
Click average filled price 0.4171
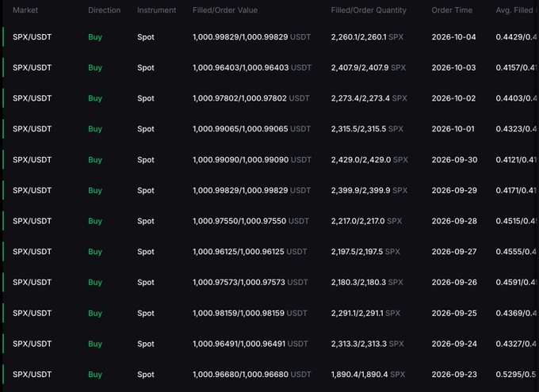coord(516,190)
